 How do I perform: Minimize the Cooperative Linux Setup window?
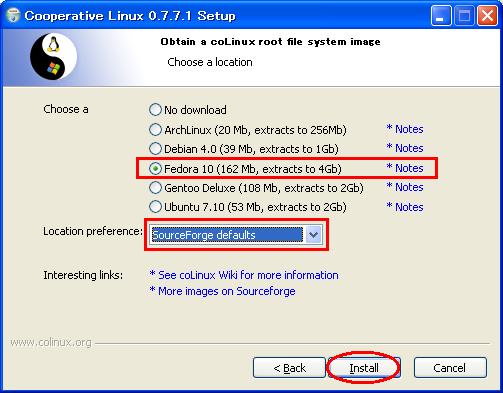pyautogui.click(x=441, y=16)
